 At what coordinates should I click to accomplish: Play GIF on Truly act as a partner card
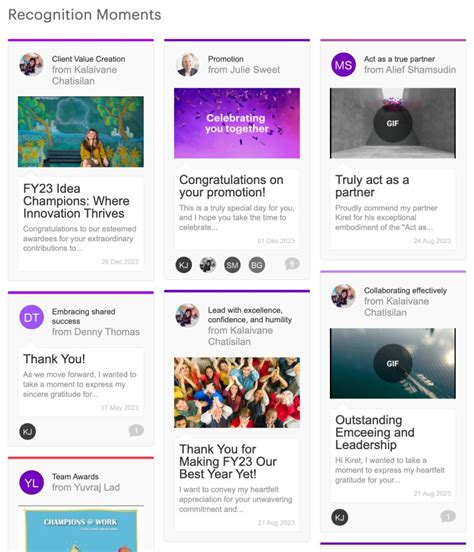(392, 123)
